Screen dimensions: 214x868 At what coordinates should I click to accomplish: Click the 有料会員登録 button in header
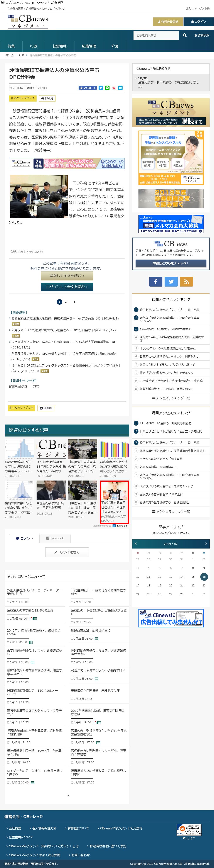pyautogui.click(x=168, y=22)
